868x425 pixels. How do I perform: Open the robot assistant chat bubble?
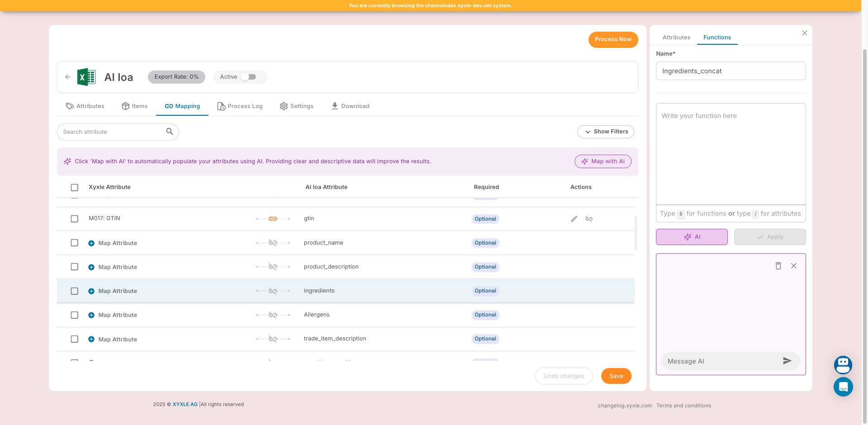[x=843, y=365]
